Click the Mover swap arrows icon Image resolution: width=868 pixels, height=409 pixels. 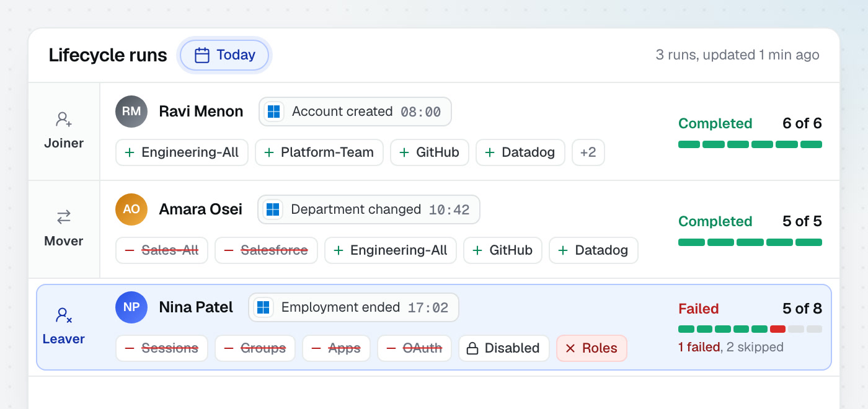coord(64,217)
